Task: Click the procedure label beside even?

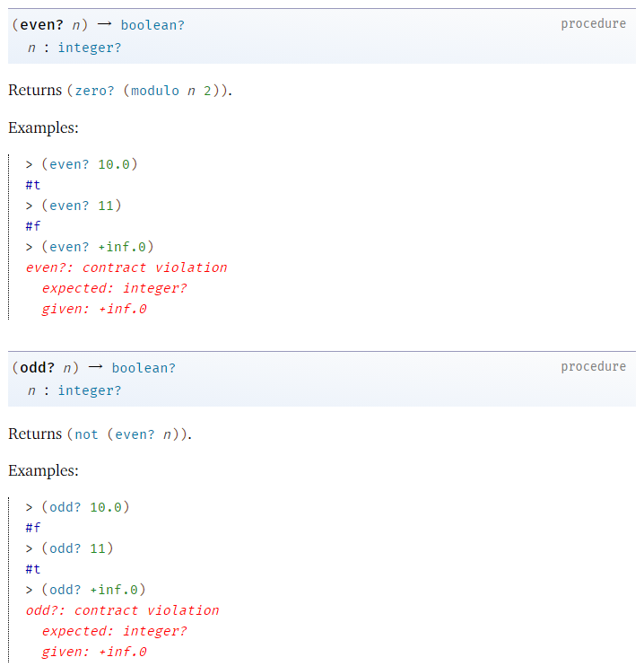Action: click(593, 23)
